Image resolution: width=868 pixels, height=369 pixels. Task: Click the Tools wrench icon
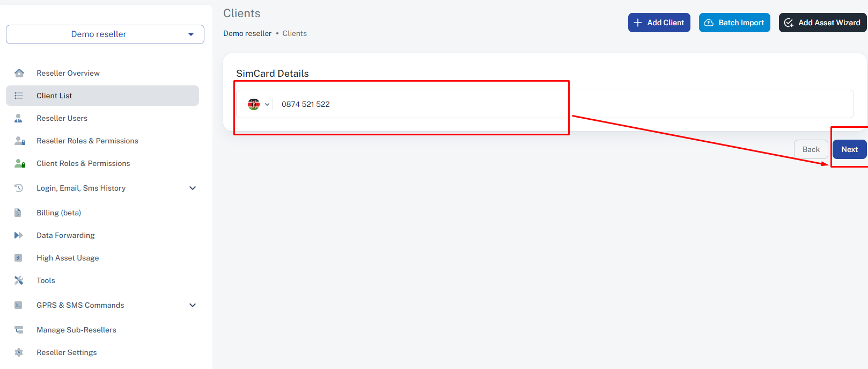pos(19,280)
